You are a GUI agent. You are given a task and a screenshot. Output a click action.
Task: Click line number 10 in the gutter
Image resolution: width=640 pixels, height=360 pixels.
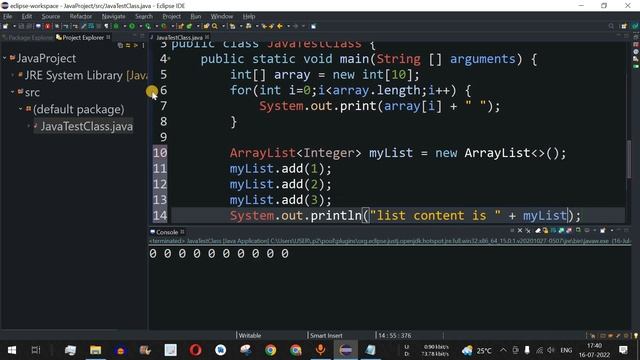(160, 153)
